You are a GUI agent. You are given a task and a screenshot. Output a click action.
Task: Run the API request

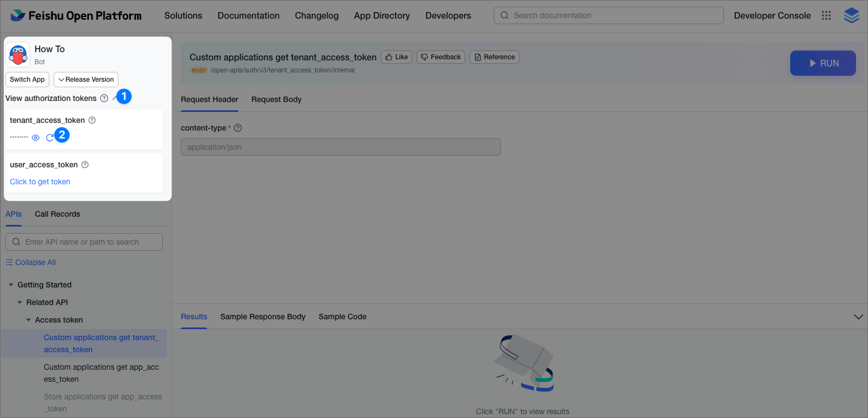[823, 63]
